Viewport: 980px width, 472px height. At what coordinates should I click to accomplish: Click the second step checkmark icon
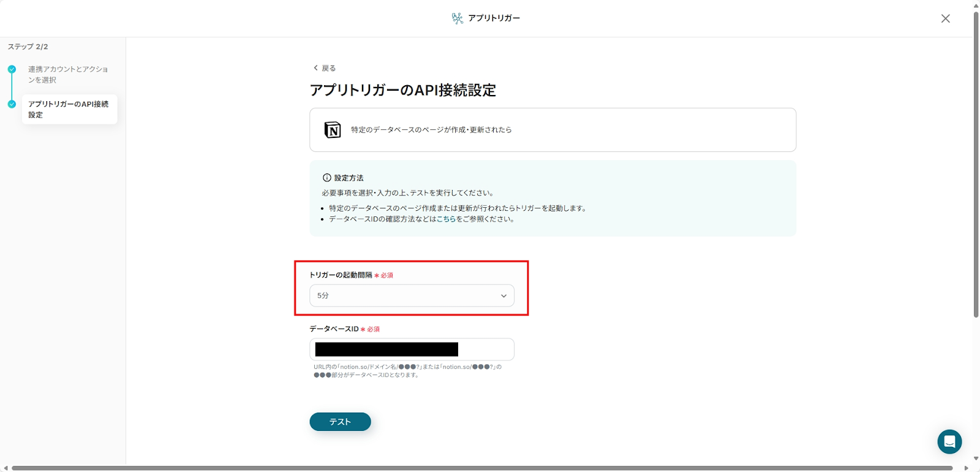coord(12,104)
